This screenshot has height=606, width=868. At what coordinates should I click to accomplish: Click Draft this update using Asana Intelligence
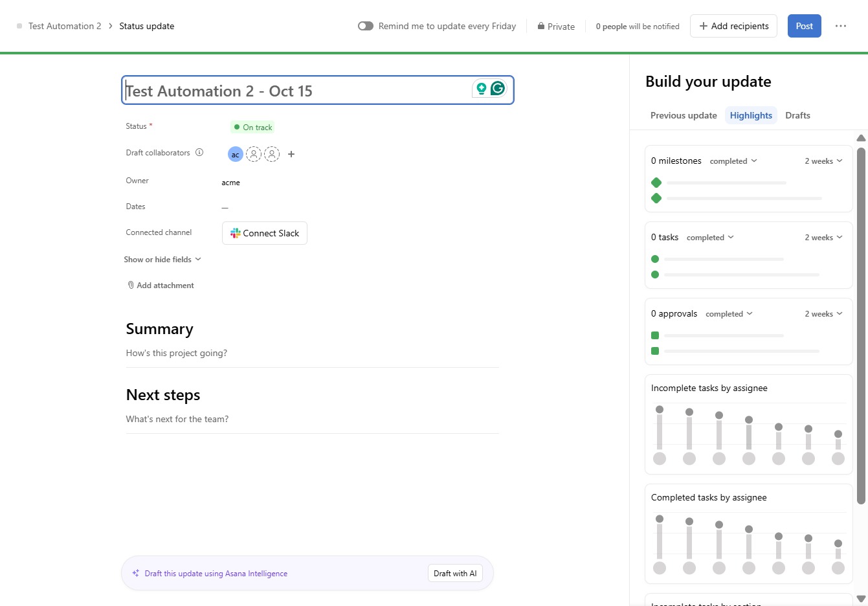[x=216, y=574]
